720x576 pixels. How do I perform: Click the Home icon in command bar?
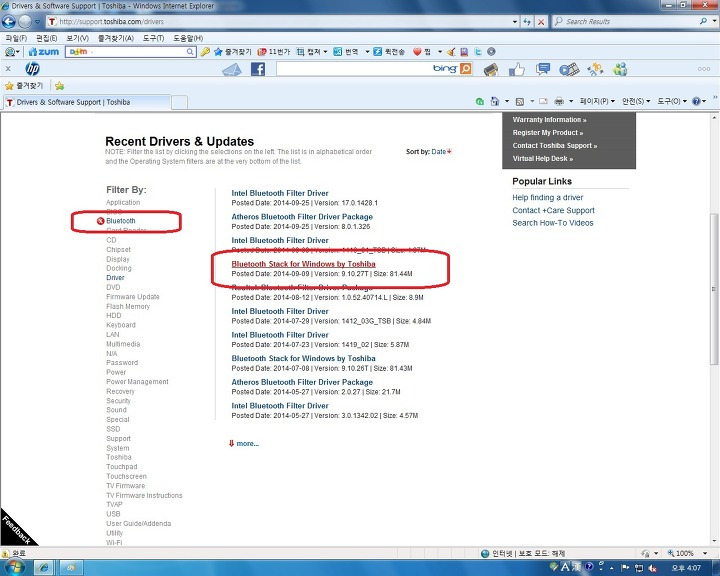[495, 101]
